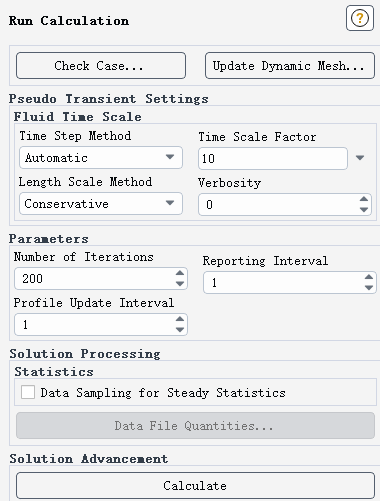Open the Length Scale Method dropdown

pyautogui.click(x=101, y=203)
